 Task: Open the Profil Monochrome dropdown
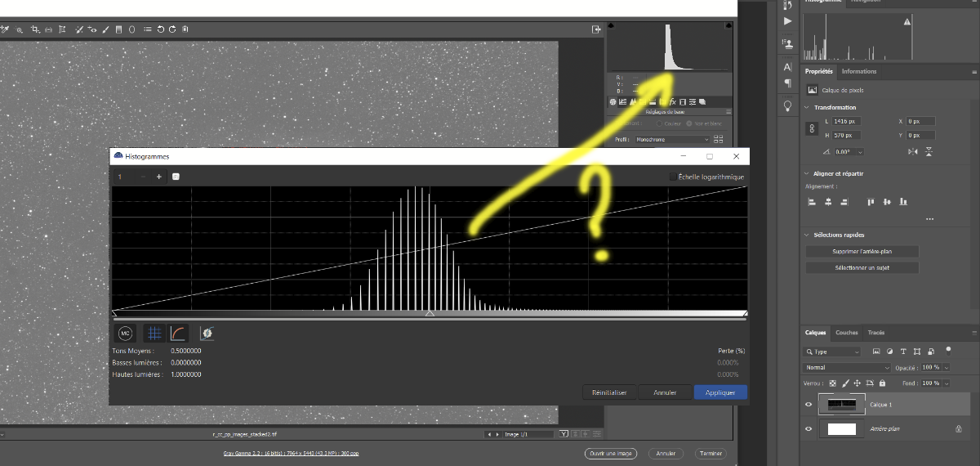point(672,140)
